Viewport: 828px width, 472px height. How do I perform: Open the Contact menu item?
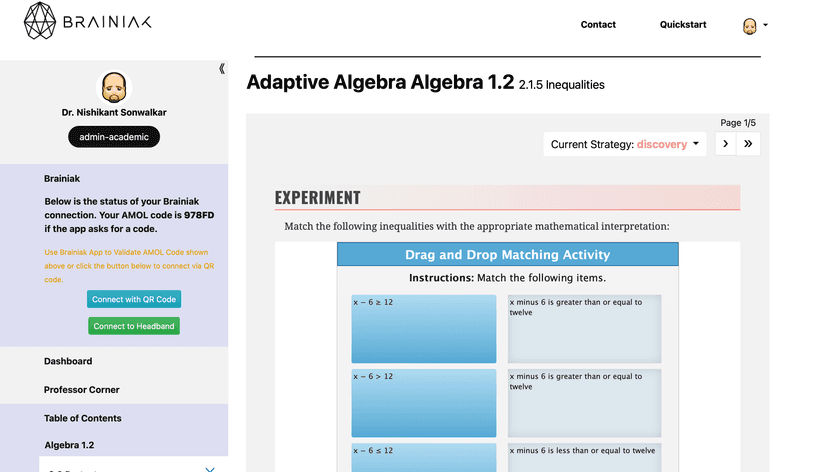click(598, 24)
